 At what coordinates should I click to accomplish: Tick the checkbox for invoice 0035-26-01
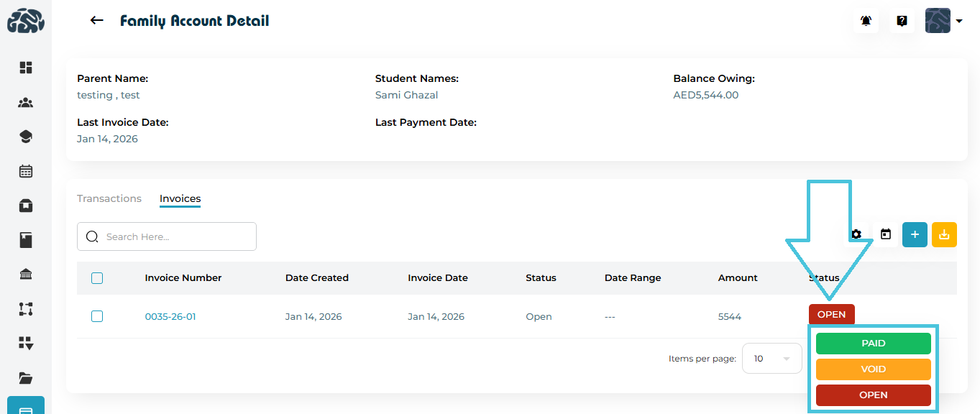click(97, 316)
